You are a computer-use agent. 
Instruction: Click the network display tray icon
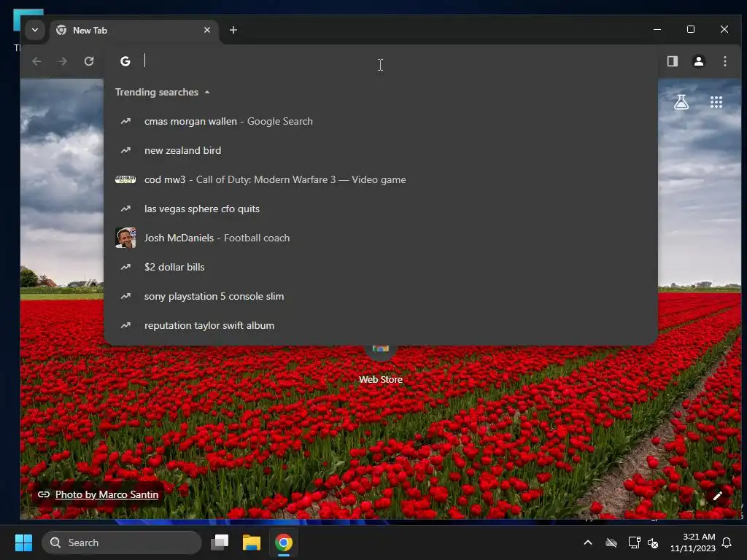click(634, 542)
